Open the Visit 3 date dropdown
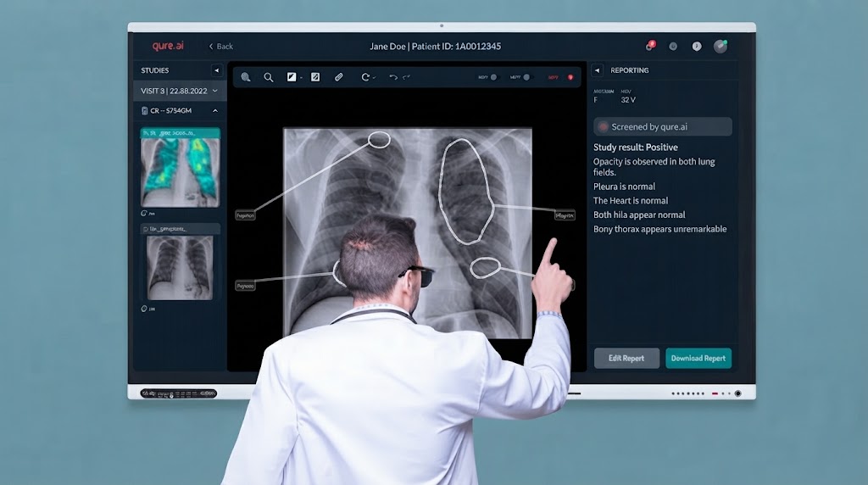The height and width of the screenshot is (485, 868). [x=180, y=91]
